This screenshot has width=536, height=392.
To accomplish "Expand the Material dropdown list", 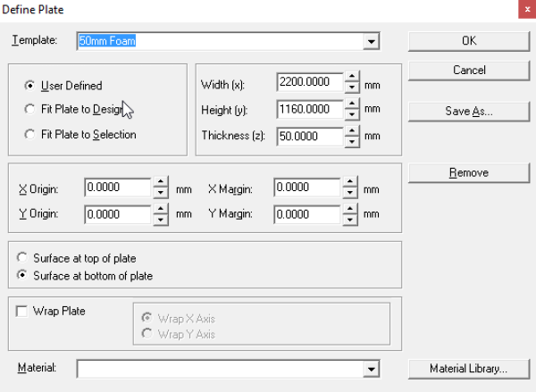I will pyautogui.click(x=372, y=369).
